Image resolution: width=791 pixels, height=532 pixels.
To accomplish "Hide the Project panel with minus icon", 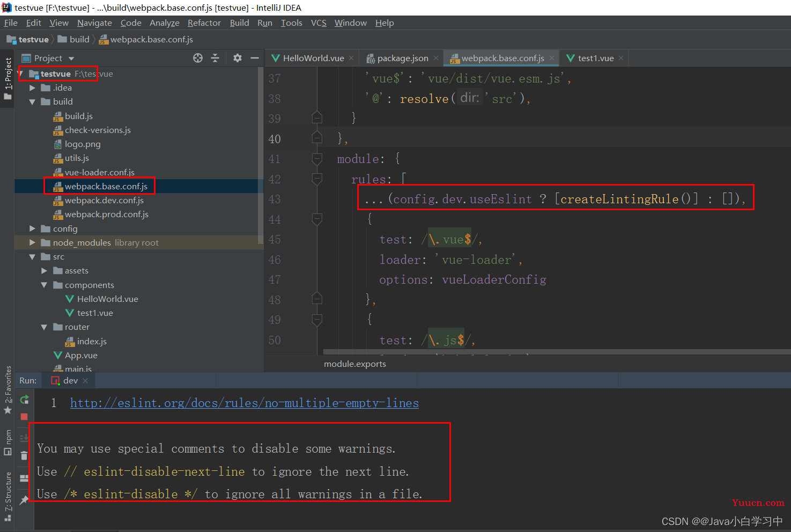I will pyautogui.click(x=255, y=58).
